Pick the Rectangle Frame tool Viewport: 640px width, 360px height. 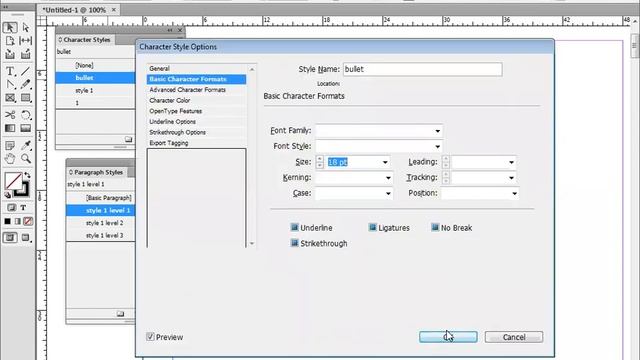(x=10, y=98)
